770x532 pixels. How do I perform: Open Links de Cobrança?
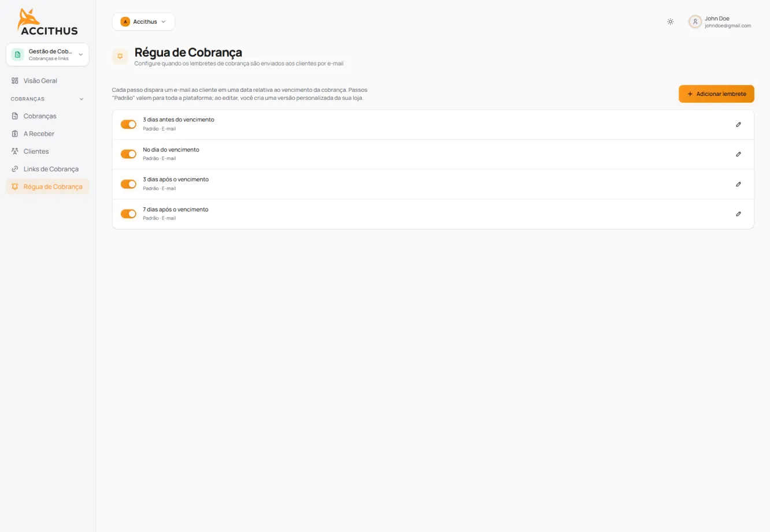tap(47, 169)
